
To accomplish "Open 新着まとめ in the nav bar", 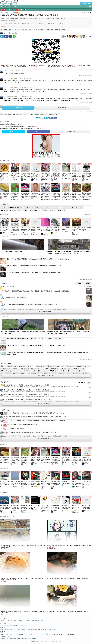I will pos(13,7).
